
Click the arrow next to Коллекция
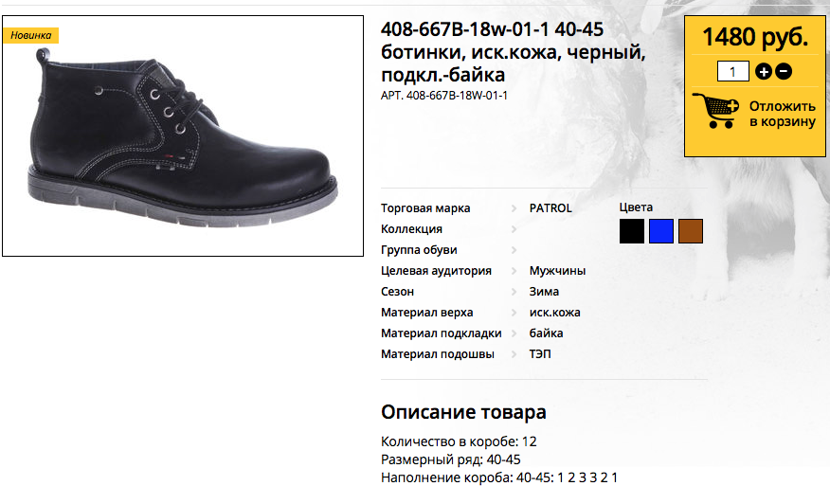click(514, 229)
